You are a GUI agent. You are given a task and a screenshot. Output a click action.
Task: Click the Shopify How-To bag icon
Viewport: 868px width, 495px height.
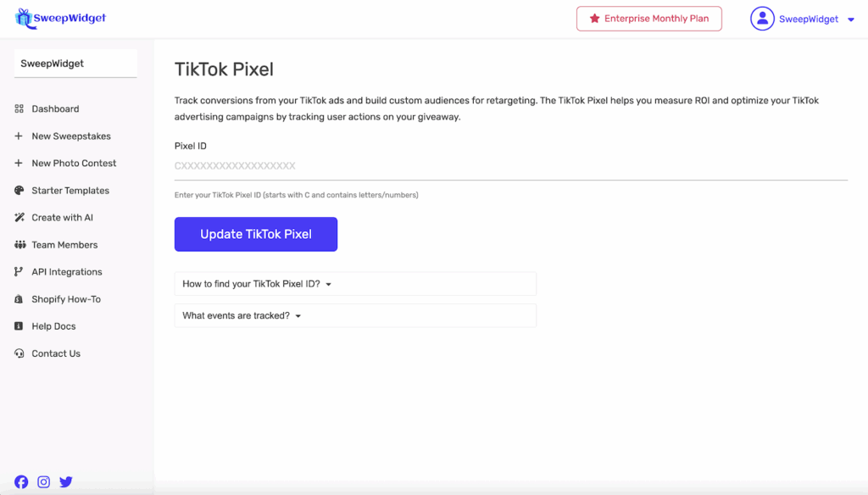point(19,299)
